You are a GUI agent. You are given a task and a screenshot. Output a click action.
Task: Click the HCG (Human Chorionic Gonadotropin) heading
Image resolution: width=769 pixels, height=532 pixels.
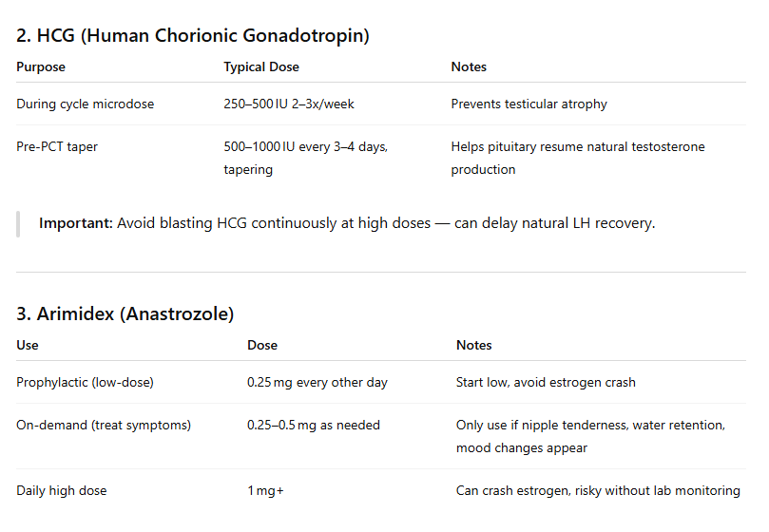point(193,36)
